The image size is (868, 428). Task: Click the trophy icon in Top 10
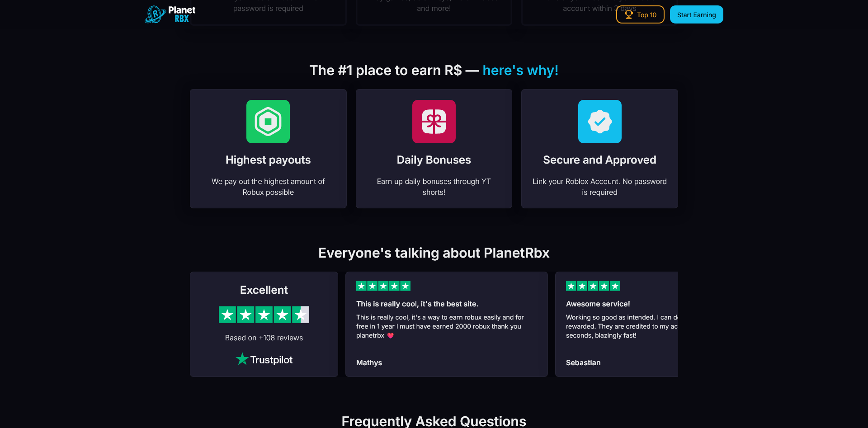[628, 14]
